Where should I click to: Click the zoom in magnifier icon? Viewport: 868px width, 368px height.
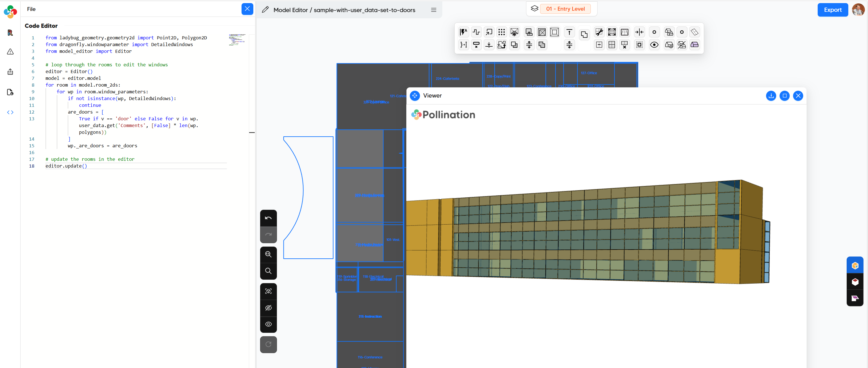tap(268, 254)
